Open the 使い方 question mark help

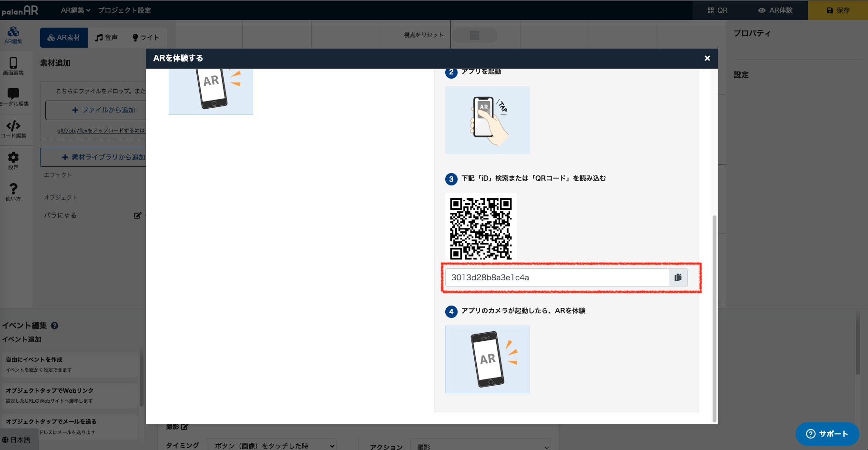(13, 192)
